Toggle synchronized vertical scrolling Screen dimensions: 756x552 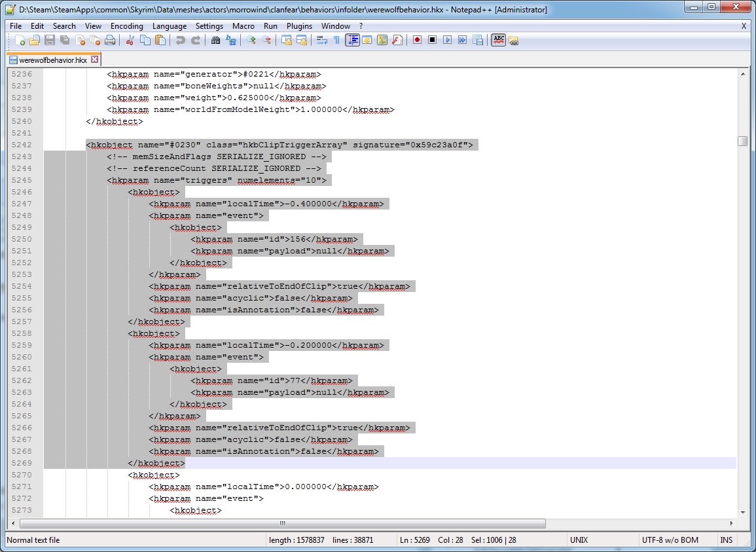tap(287, 41)
